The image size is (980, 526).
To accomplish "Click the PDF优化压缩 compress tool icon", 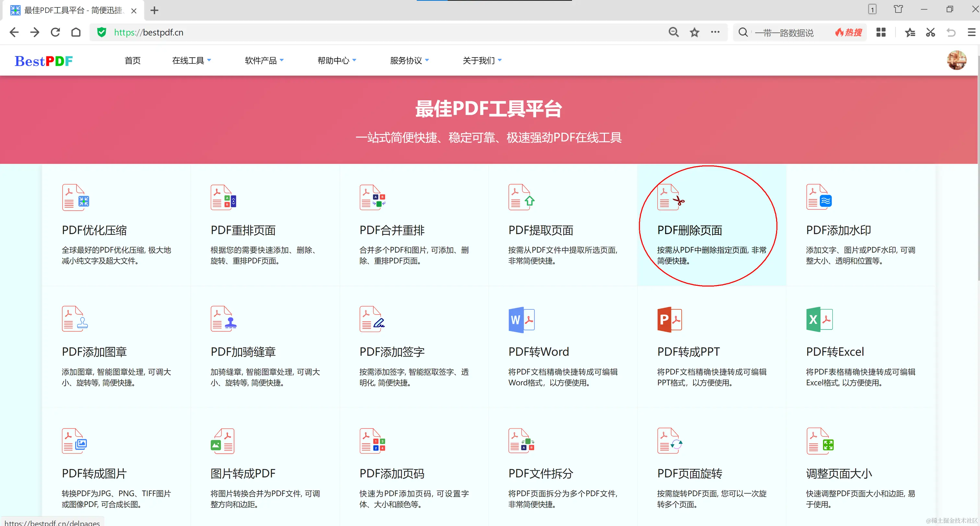I will pyautogui.click(x=75, y=197).
